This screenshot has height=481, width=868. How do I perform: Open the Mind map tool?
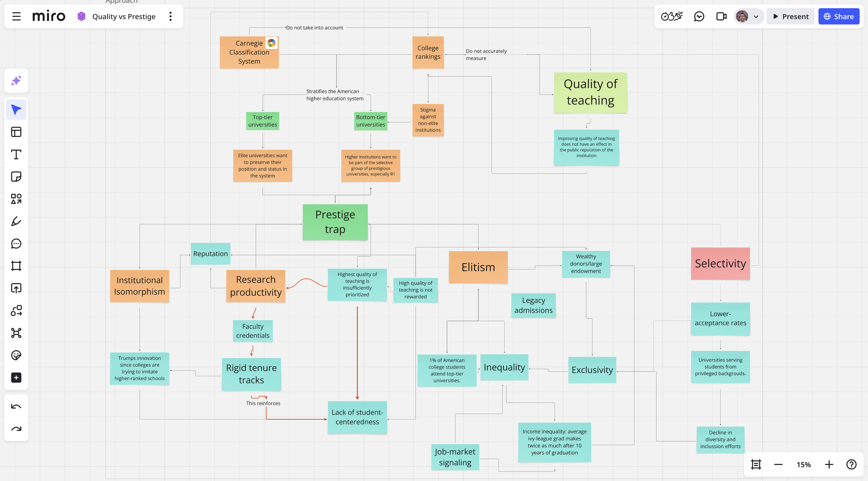pos(16,333)
